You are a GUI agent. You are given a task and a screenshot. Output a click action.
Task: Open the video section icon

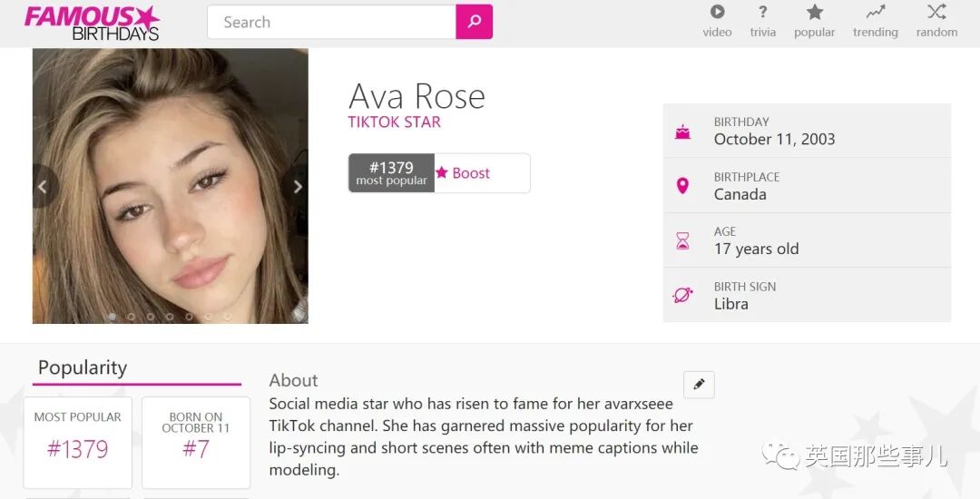tap(717, 12)
